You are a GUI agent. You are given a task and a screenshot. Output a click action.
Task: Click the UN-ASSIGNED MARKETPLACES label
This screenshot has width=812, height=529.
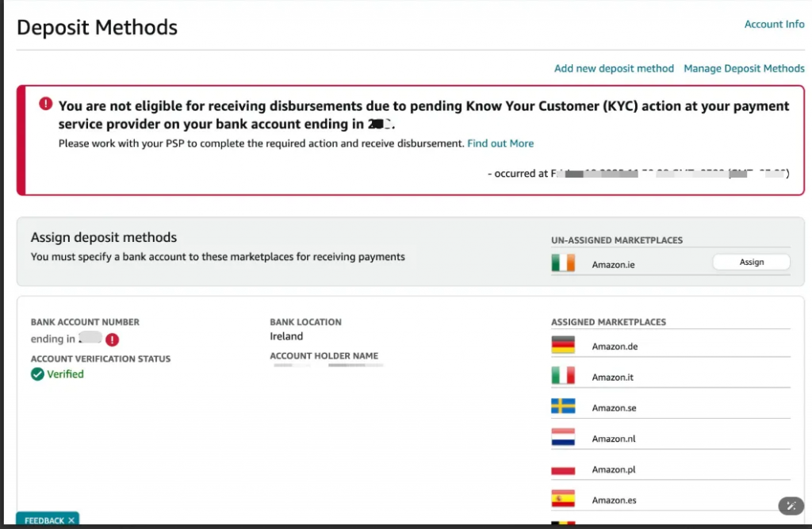pos(617,240)
